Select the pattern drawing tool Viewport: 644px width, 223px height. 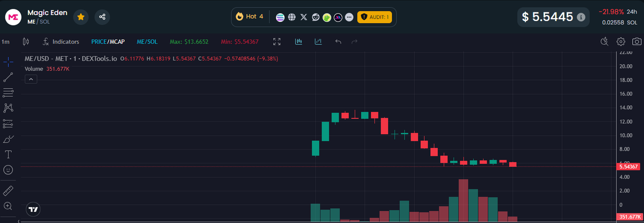click(x=8, y=108)
